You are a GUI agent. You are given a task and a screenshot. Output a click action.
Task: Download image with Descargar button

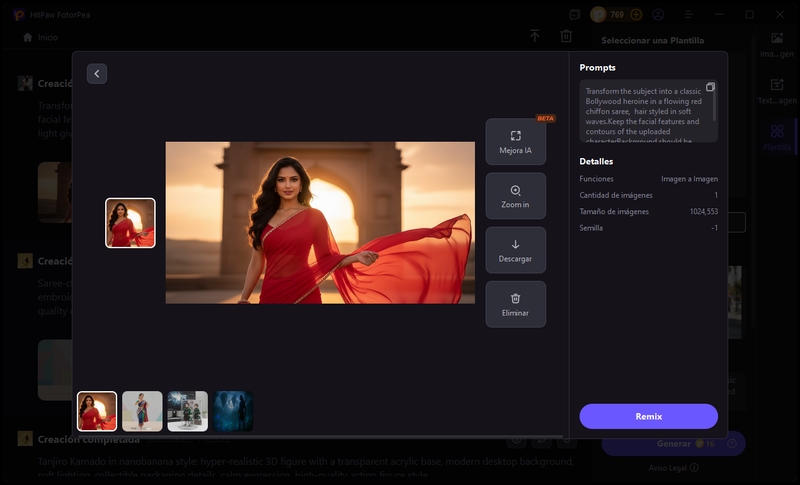coord(515,250)
